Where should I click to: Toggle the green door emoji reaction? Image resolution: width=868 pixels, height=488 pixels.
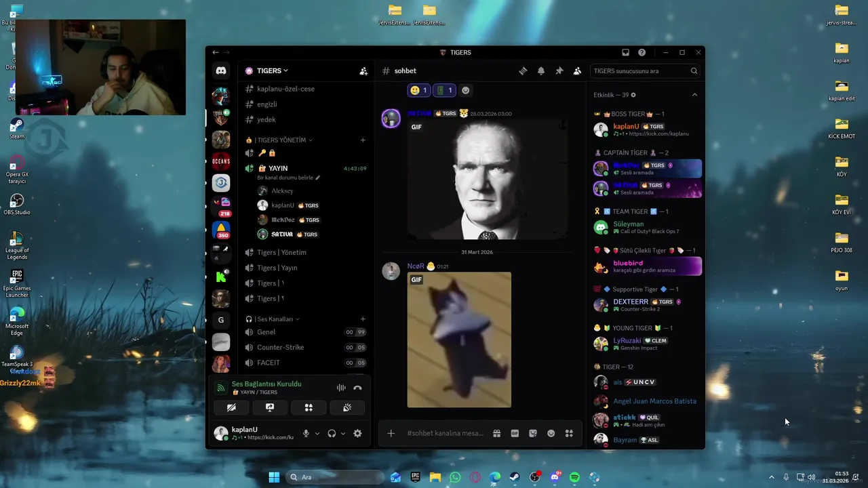click(444, 90)
